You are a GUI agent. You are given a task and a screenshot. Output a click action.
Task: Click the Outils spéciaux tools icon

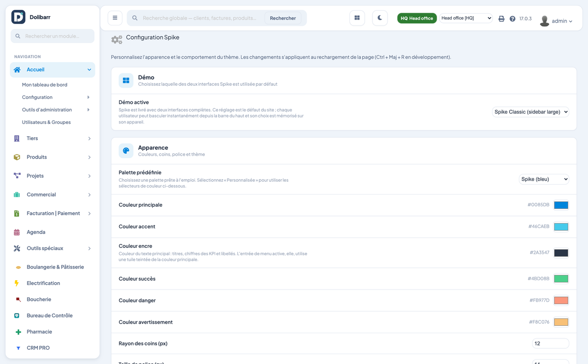[x=17, y=248]
